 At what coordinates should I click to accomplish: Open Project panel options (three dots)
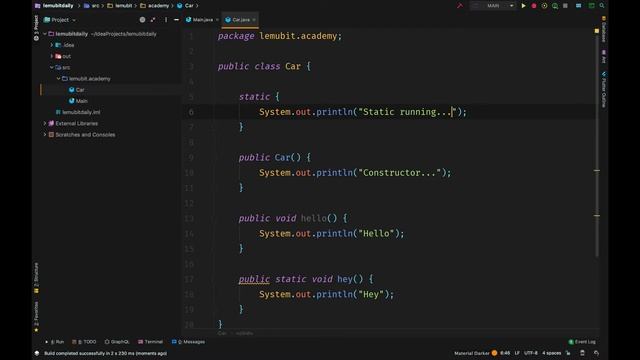coord(166,20)
